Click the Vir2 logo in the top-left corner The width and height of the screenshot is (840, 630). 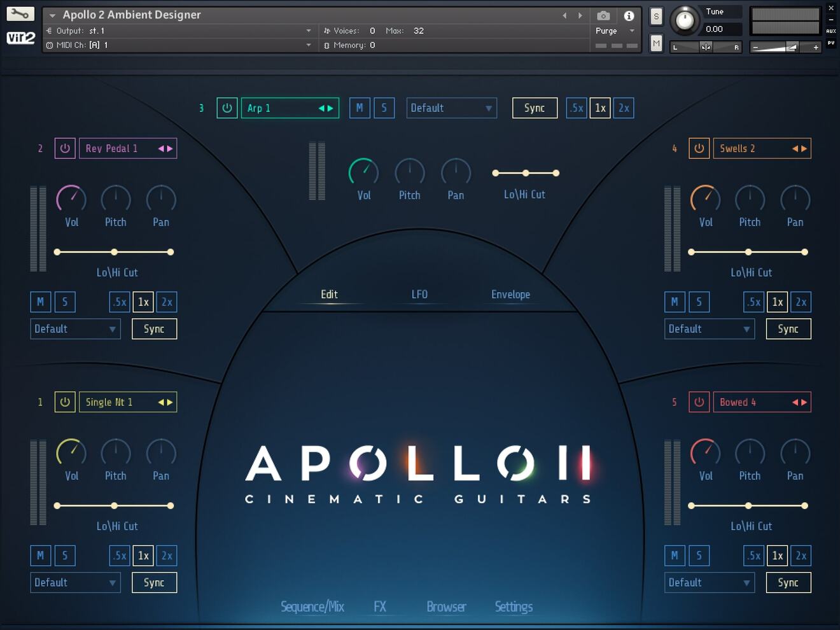click(x=21, y=37)
